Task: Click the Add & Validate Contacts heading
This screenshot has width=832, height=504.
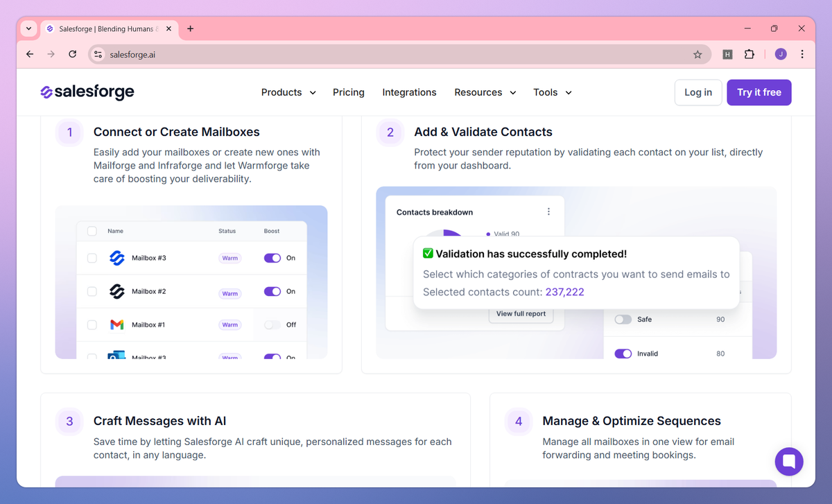Action: coord(483,132)
